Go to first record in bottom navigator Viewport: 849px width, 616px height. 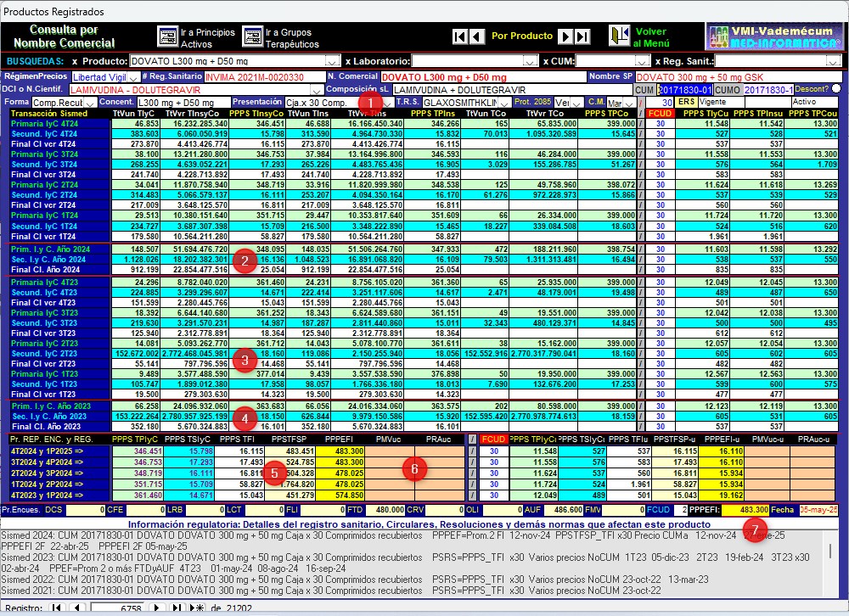pos(57,608)
